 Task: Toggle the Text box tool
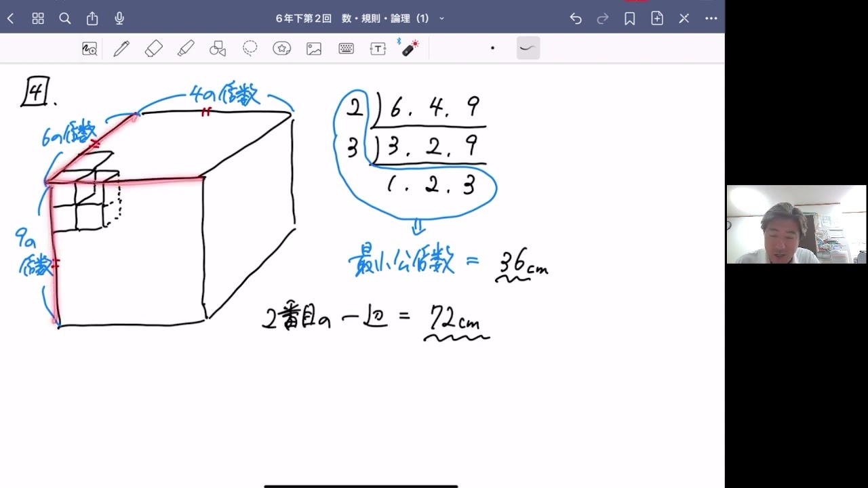coord(378,48)
